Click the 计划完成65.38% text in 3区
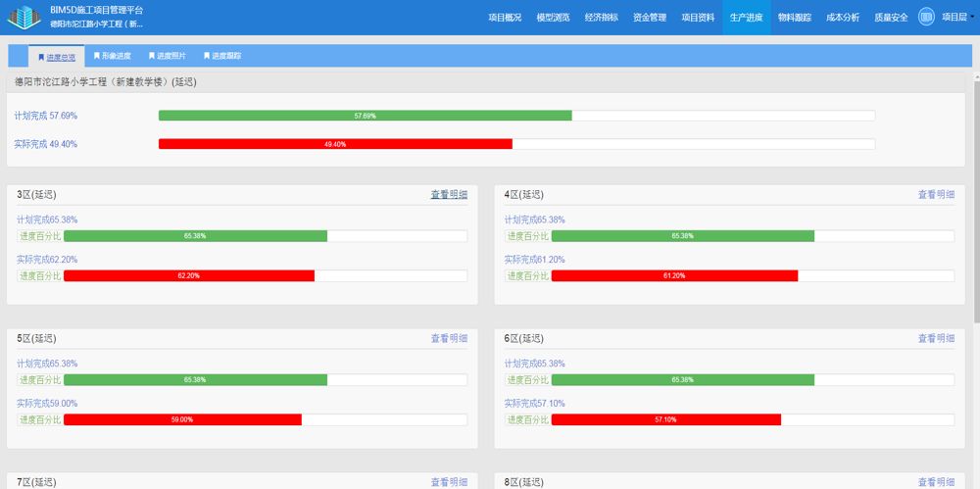The height and width of the screenshot is (489, 980). click(47, 220)
